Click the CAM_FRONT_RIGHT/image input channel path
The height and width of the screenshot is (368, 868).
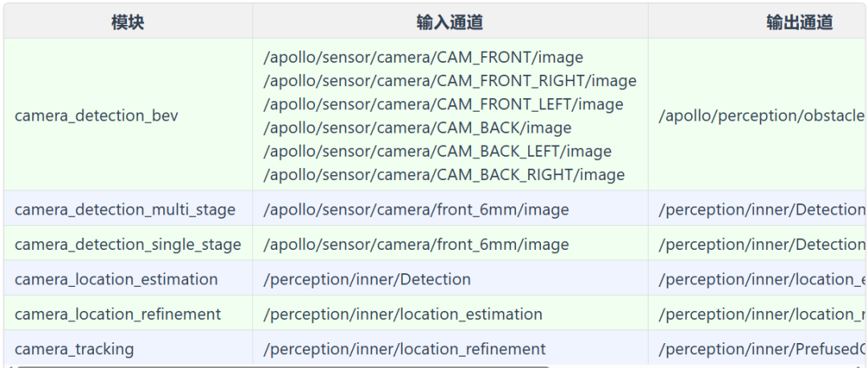pos(450,81)
